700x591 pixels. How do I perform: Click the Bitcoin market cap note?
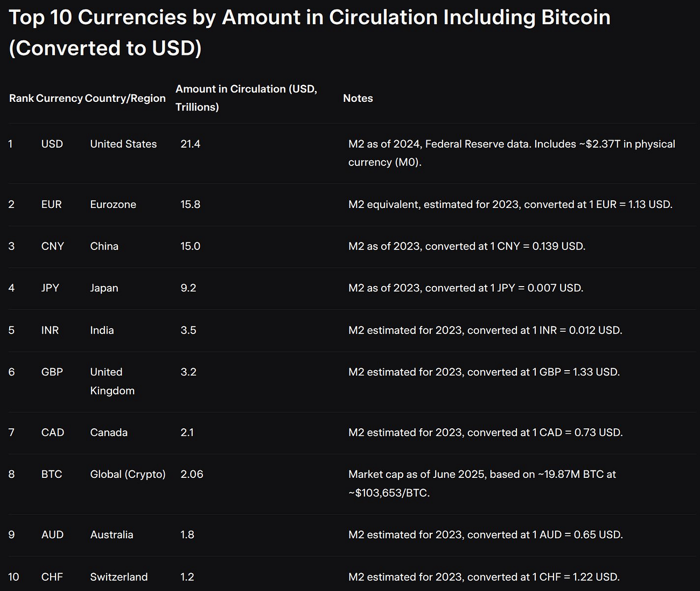click(x=482, y=483)
